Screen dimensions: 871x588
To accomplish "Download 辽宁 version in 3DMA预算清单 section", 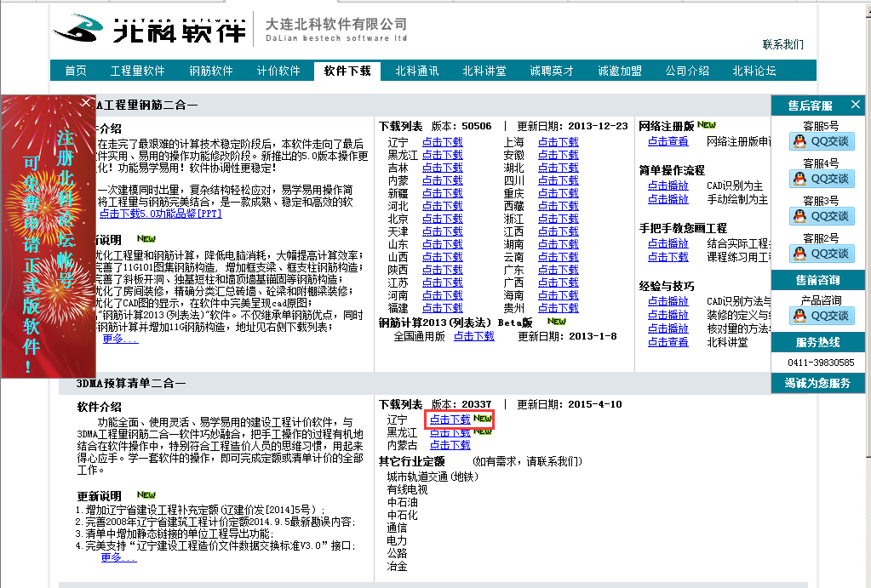I will [x=450, y=420].
